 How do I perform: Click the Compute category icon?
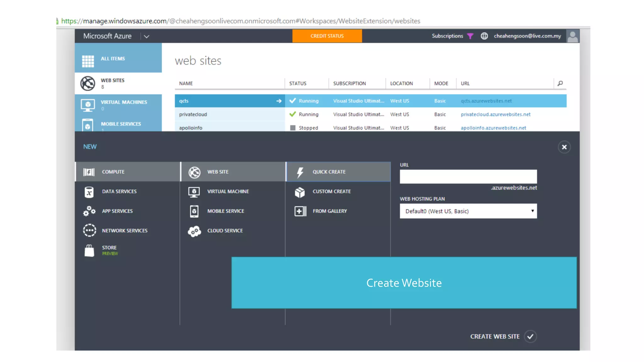[89, 172]
